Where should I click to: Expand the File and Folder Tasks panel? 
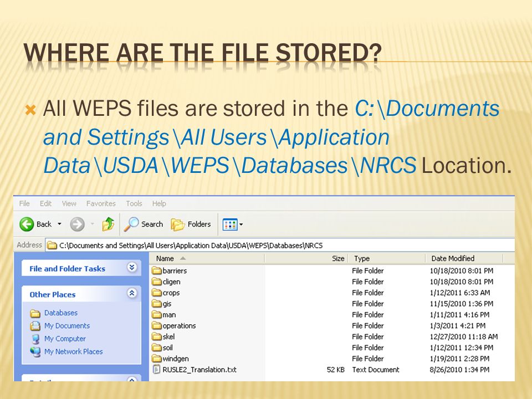click(132, 267)
